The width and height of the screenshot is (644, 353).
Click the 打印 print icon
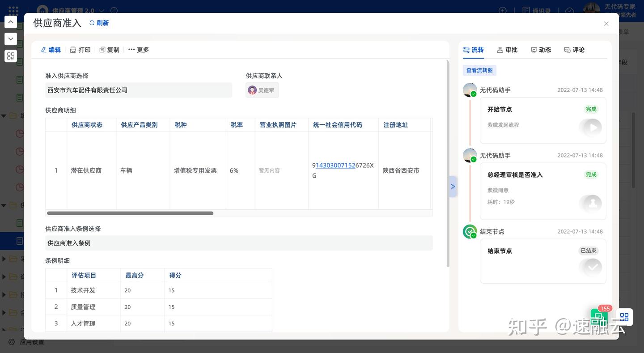pos(73,49)
